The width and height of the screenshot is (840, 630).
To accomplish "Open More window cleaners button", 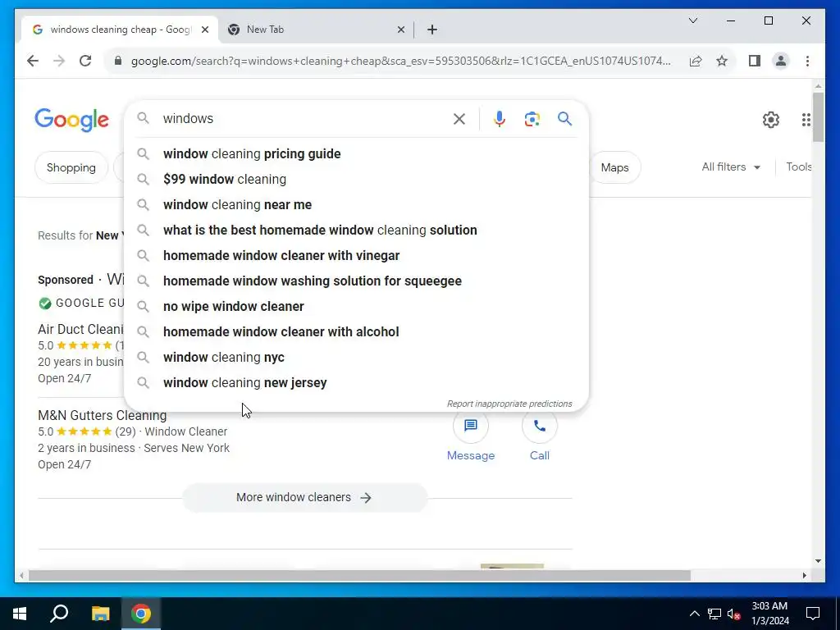I will click(x=305, y=498).
